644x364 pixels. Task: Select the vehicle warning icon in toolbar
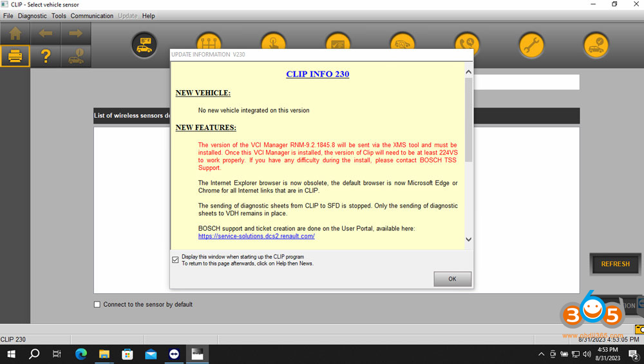pyautogui.click(x=76, y=56)
